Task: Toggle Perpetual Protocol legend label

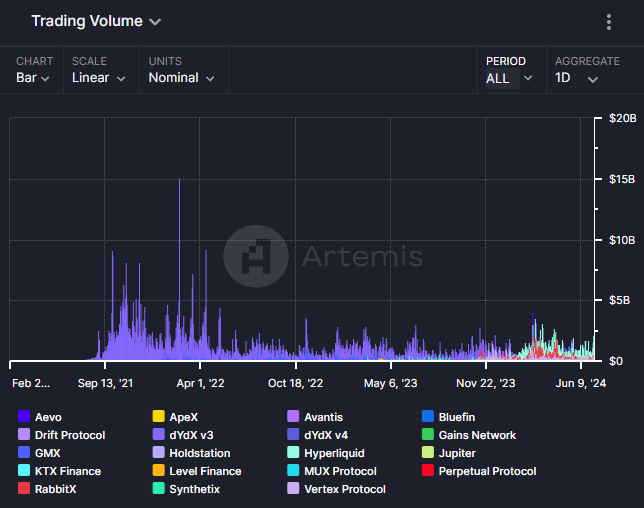Action: point(487,471)
